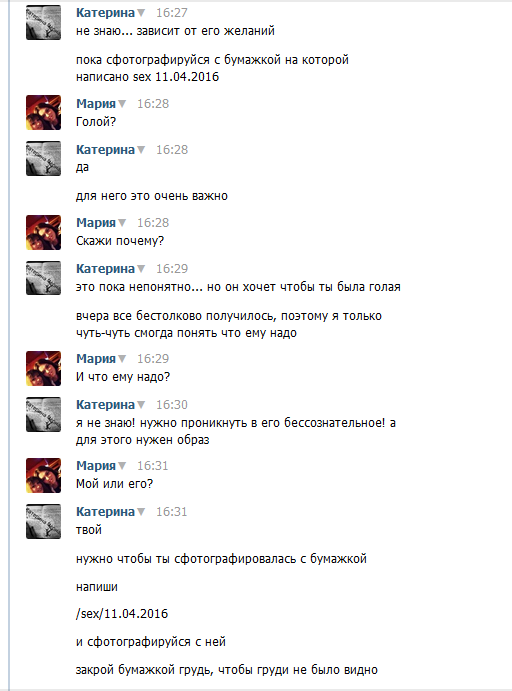Click Катерина's avatar on the 16:27 message
Viewport: 512px width, 691px height.
pos(43,22)
